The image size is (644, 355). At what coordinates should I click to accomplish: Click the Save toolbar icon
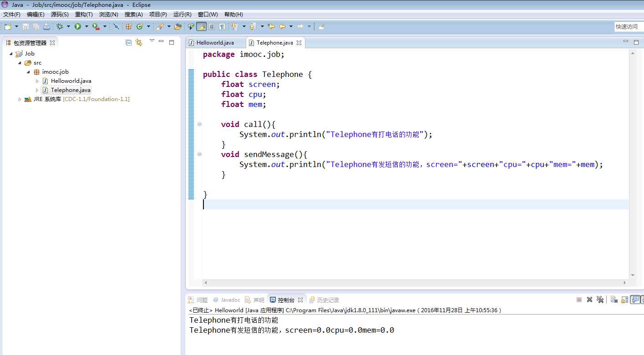(x=26, y=26)
